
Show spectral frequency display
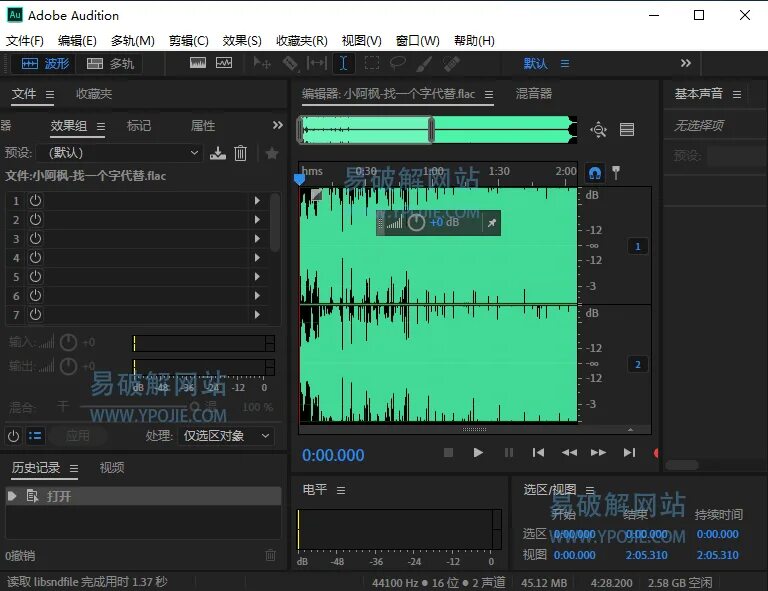point(198,63)
